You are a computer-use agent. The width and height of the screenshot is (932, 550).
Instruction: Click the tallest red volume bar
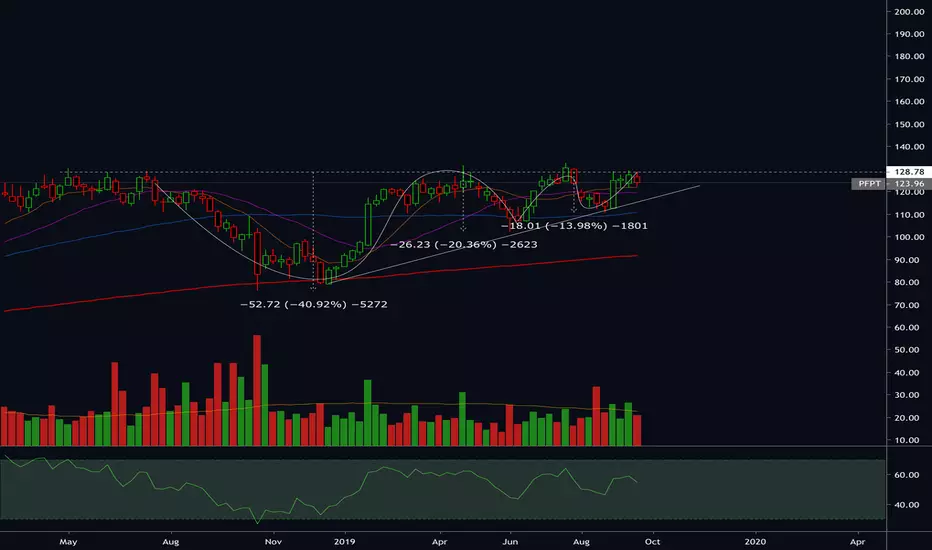pos(257,391)
